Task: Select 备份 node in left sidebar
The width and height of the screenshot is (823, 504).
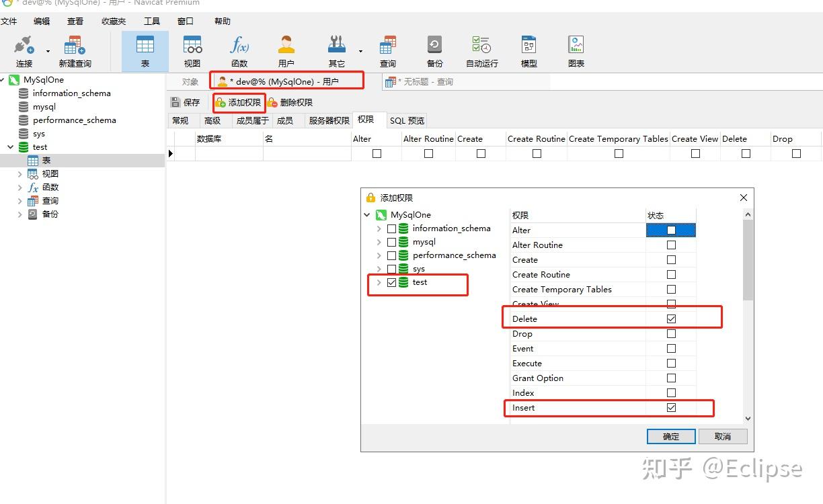Action: (x=50, y=214)
